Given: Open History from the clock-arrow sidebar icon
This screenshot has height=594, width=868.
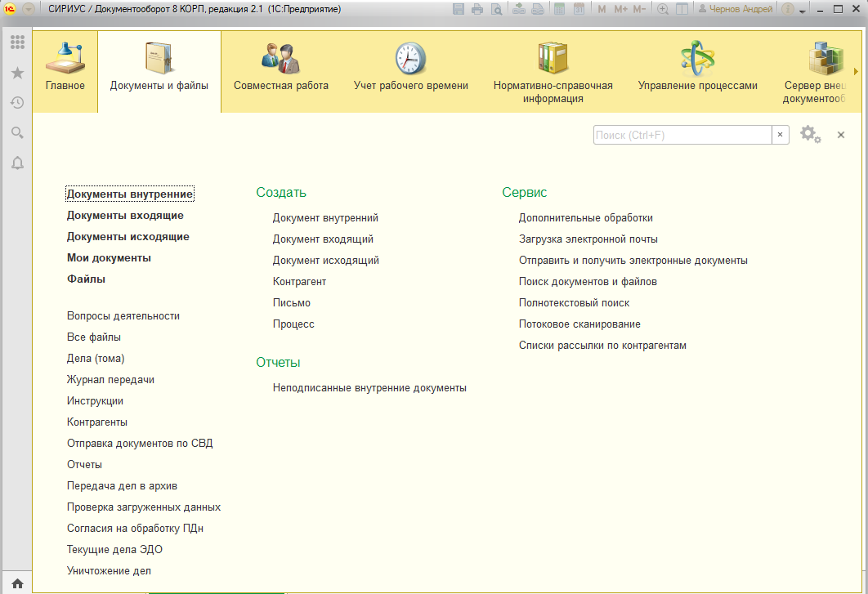Looking at the screenshot, I should click(17, 103).
